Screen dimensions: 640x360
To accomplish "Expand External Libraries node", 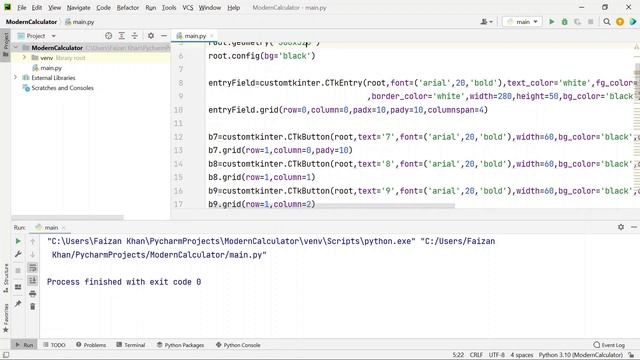I will (16, 78).
